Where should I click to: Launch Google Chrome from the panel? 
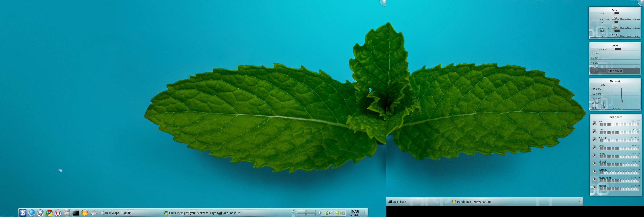(x=49, y=213)
